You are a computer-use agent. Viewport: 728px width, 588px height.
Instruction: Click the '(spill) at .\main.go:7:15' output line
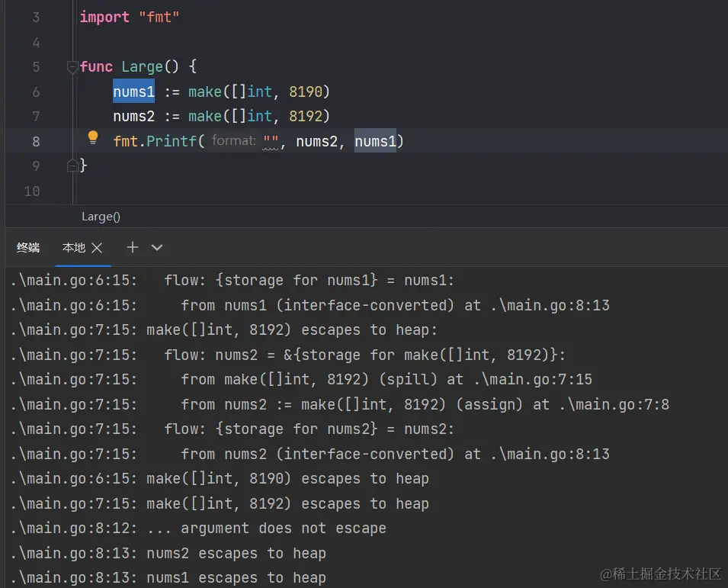click(x=301, y=380)
